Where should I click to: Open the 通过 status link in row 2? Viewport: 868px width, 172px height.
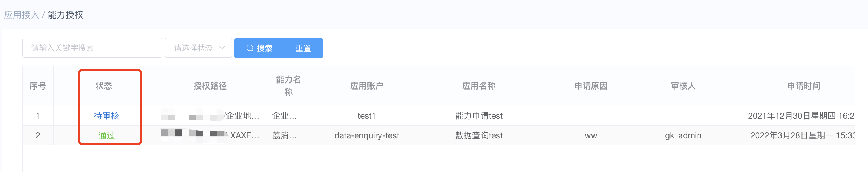(106, 135)
